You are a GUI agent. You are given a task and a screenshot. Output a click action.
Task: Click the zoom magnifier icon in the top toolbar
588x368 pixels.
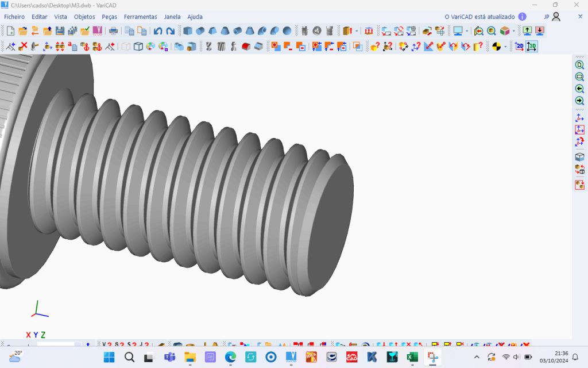point(492,31)
